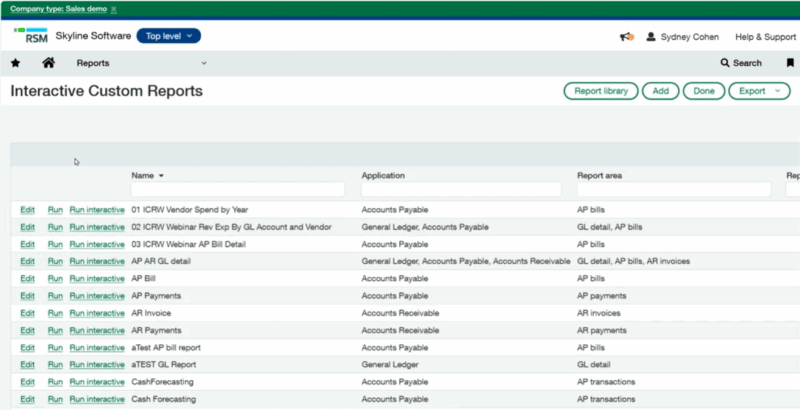
Task: Open the favorites star icon
Action: point(15,63)
